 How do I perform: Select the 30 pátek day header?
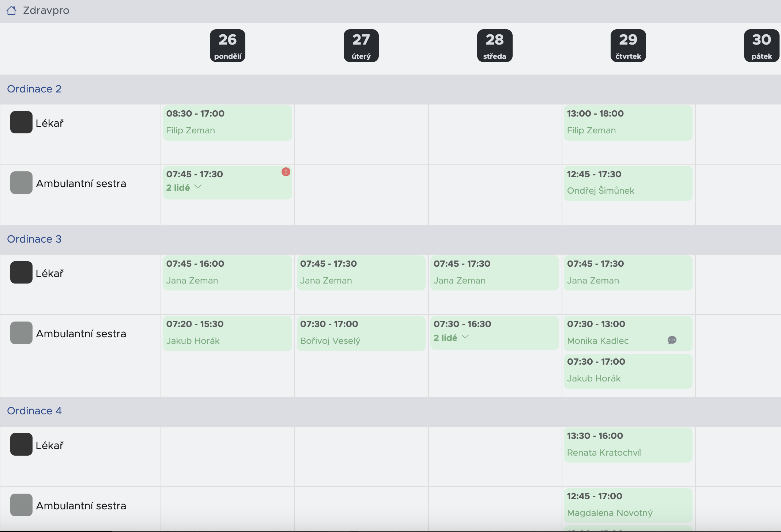(x=762, y=46)
